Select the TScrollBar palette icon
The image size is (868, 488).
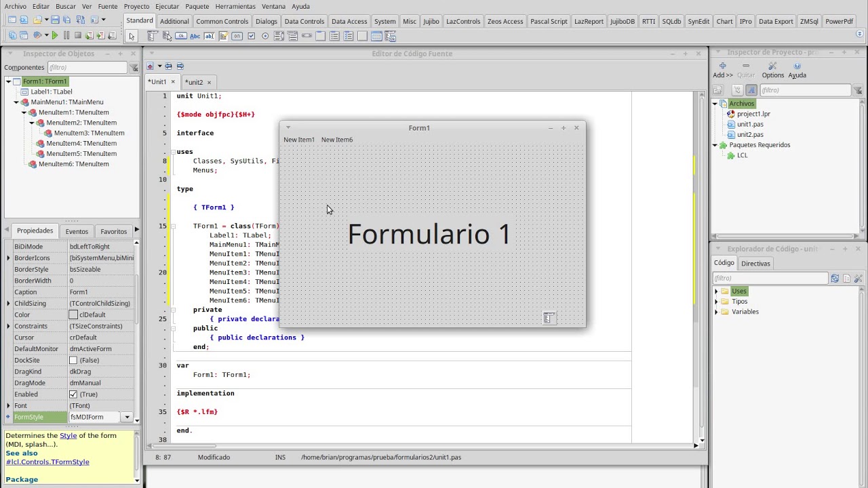click(307, 36)
